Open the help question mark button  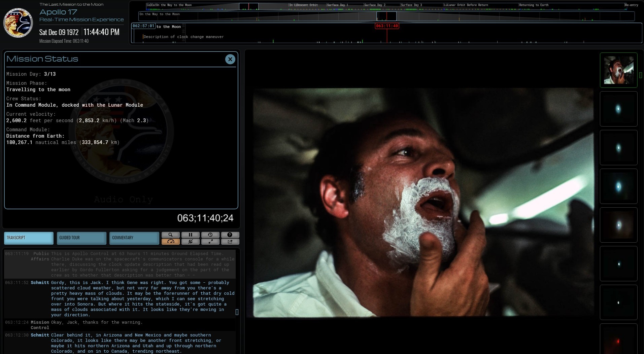(x=230, y=235)
